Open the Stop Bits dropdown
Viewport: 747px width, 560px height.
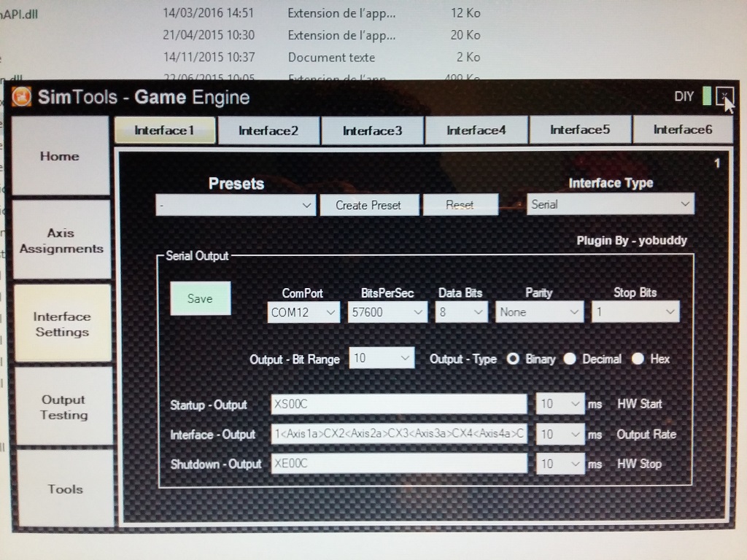(x=635, y=312)
